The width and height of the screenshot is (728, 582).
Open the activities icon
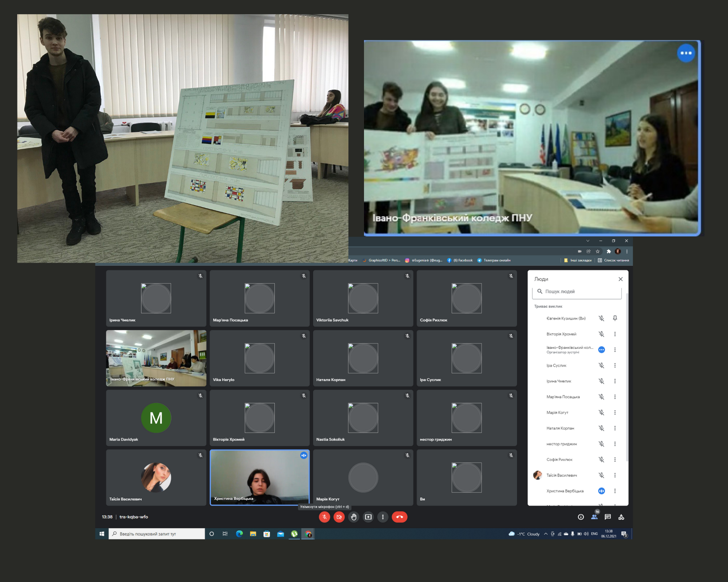[x=621, y=517]
